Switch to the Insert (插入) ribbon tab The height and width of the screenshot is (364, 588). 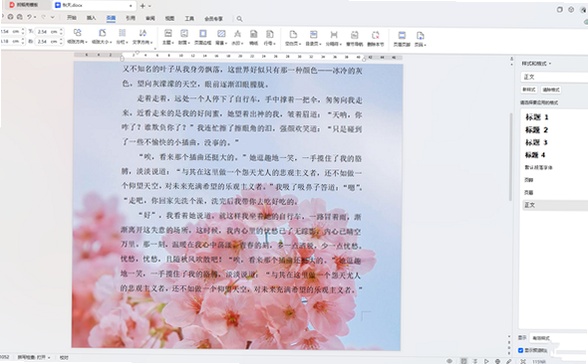pyautogui.click(x=91, y=18)
